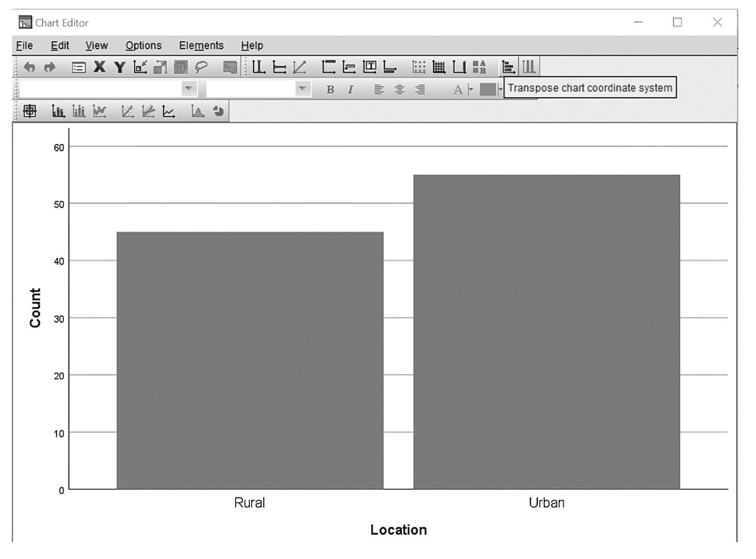
Task: Align text to the right
Action: 420,89
